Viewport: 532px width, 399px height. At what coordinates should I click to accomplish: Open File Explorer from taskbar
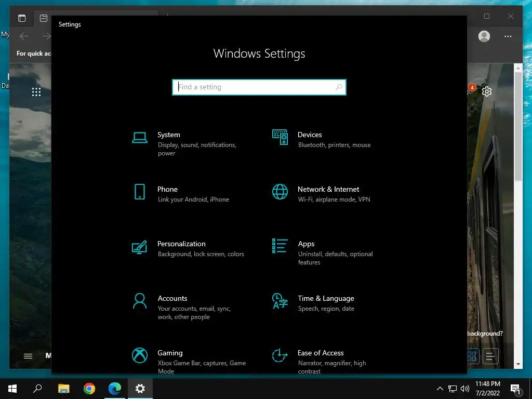coord(63,389)
